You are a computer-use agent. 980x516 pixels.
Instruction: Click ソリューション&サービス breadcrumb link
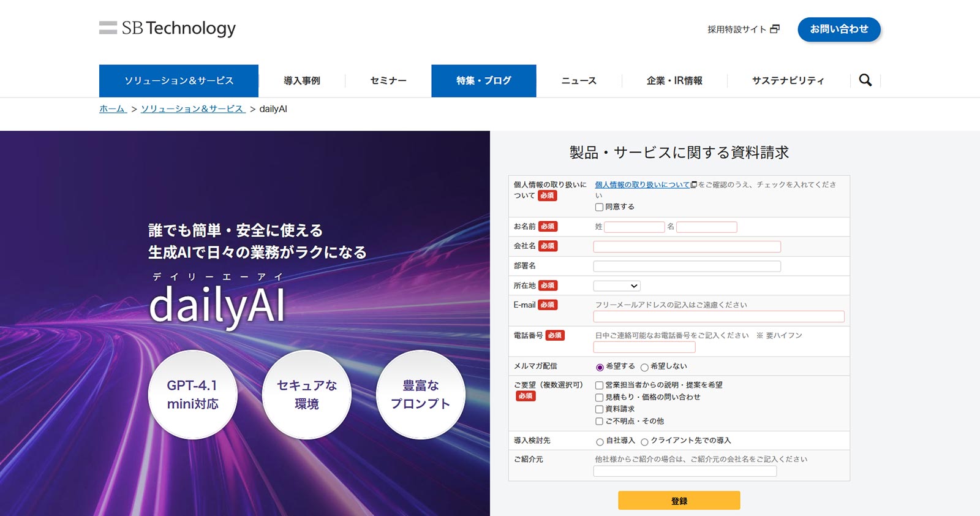[193, 109]
